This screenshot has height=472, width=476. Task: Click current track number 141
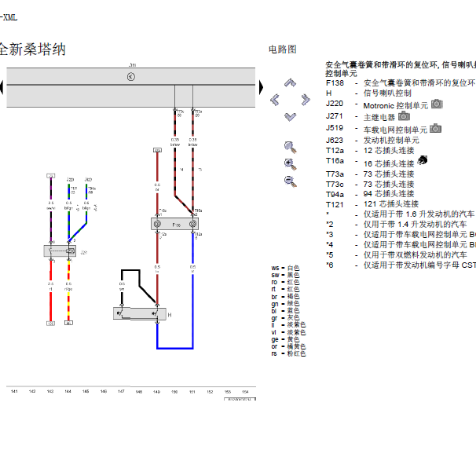[x=14, y=392]
